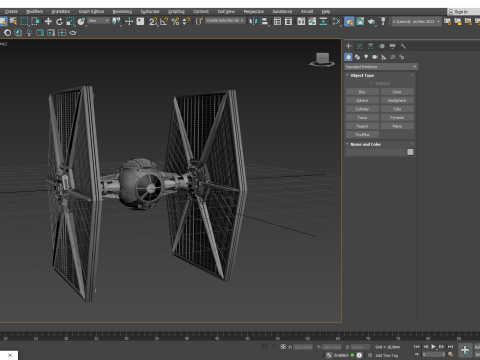Toggle the Angle Snap button
The image size is (480, 360).
click(164, 22)
